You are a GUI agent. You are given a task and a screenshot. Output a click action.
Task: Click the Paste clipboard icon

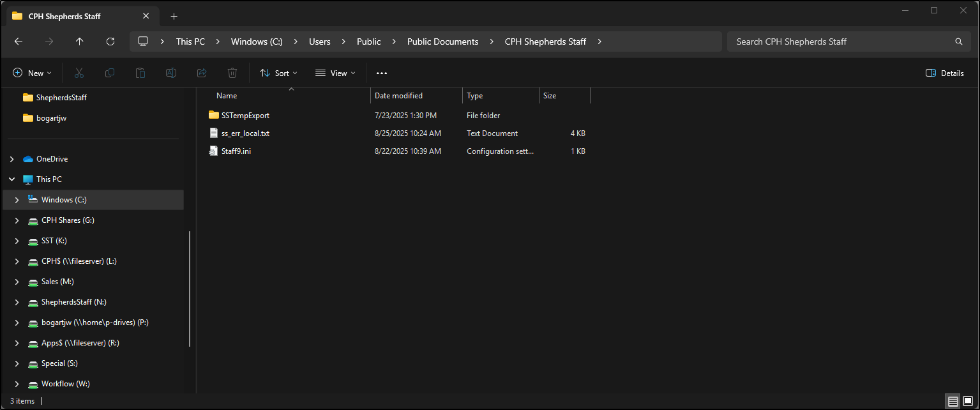point(140,73)
